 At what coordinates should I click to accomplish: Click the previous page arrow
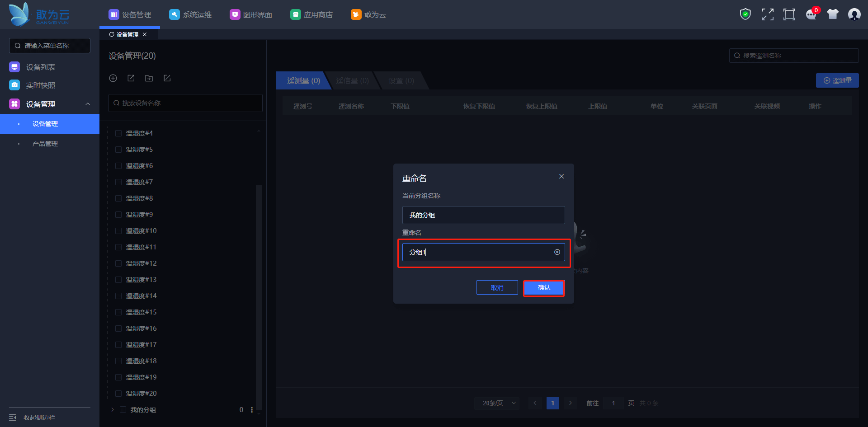tap(535, 403)
